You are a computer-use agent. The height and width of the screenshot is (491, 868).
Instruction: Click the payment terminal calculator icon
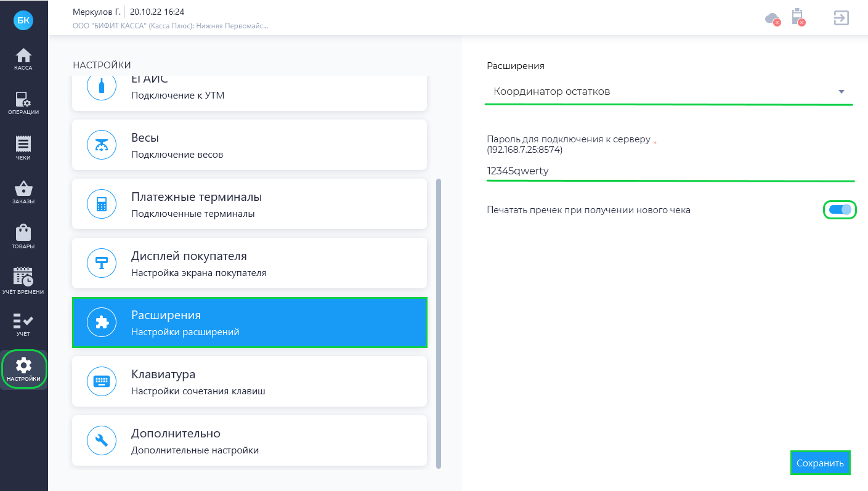coord(102,204)
